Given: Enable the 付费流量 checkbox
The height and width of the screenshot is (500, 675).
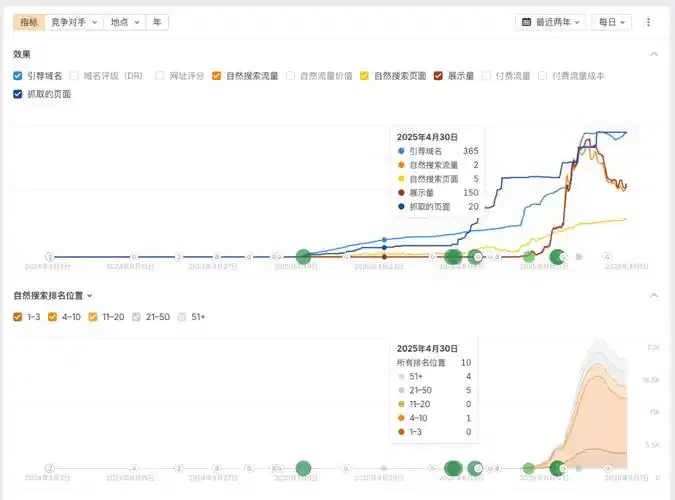Looking at the screenshot, I should (x=486, y=76).
